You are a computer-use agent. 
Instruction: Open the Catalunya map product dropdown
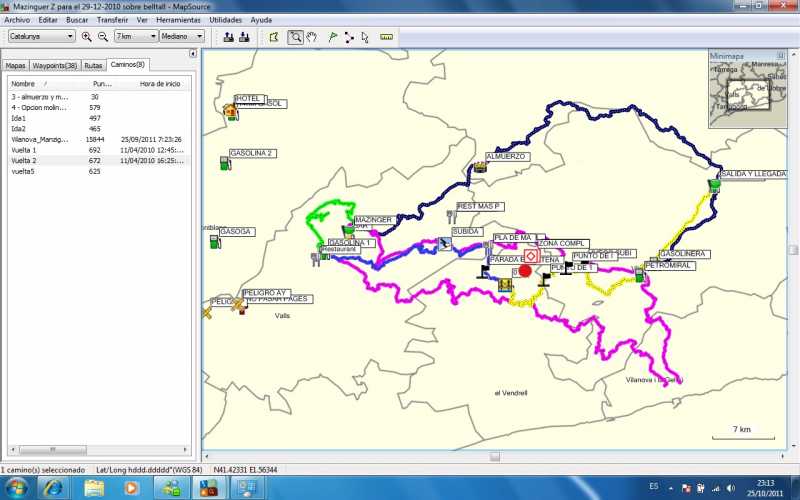(x=41, y=37)
